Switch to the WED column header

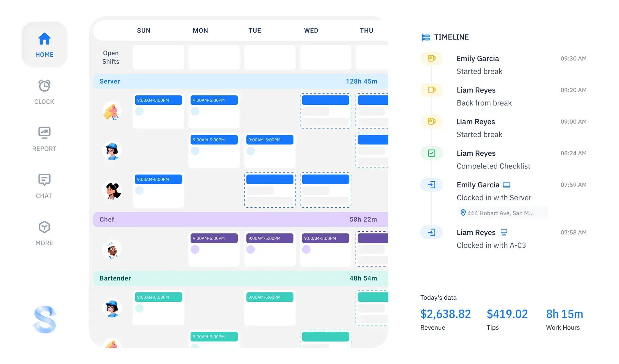point(311,30)
